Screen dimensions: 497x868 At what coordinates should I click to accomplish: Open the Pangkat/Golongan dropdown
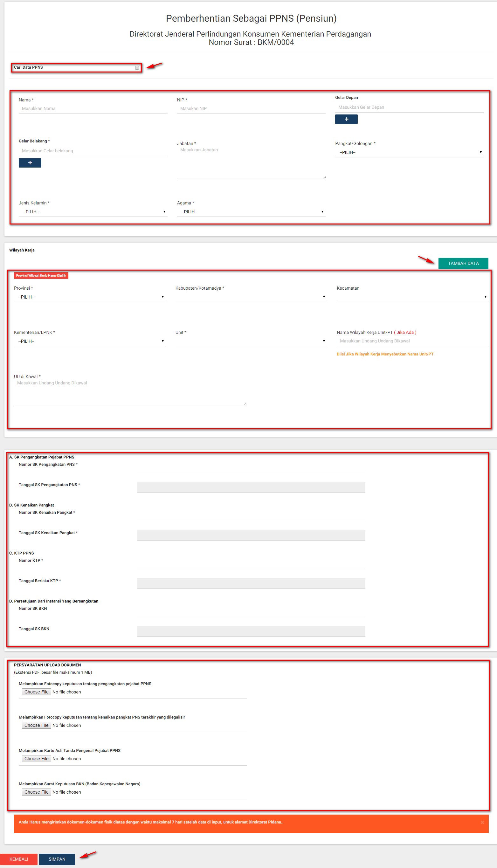point(409,152)
